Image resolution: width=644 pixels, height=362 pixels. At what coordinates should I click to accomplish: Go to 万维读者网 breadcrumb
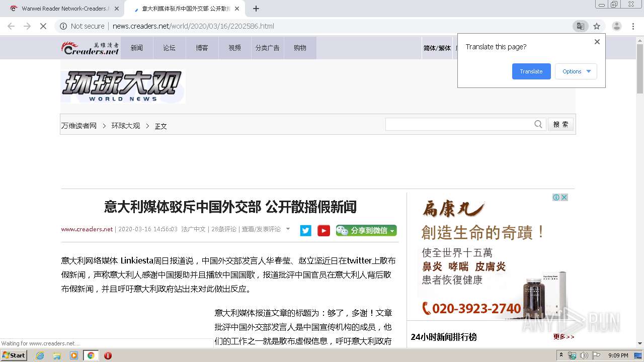point(79,126)
